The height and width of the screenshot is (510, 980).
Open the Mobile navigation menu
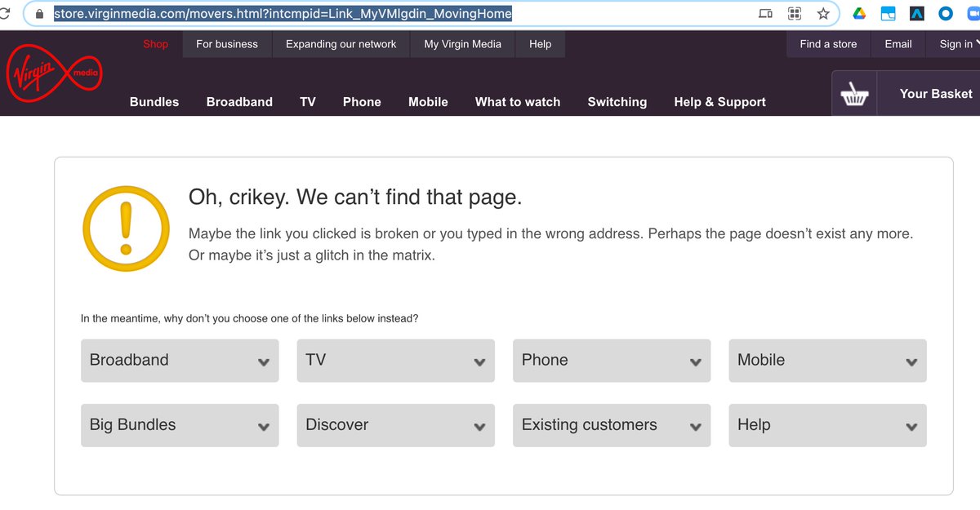click(428, 102)
